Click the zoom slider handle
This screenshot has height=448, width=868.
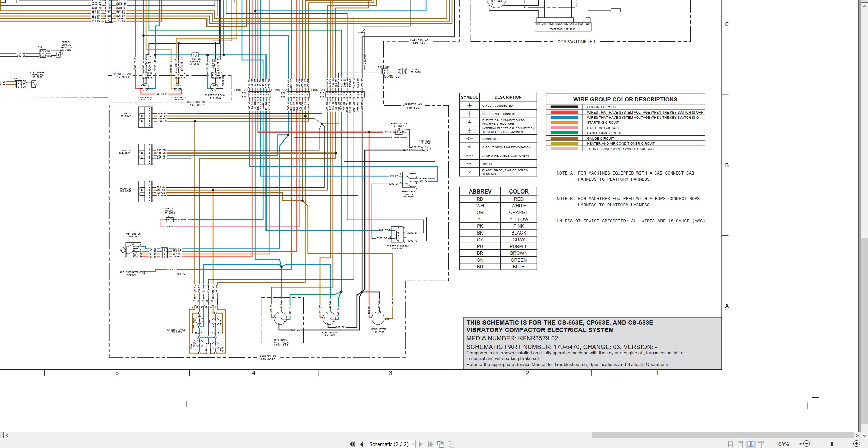pyautogui.click(x=831, y=444)
